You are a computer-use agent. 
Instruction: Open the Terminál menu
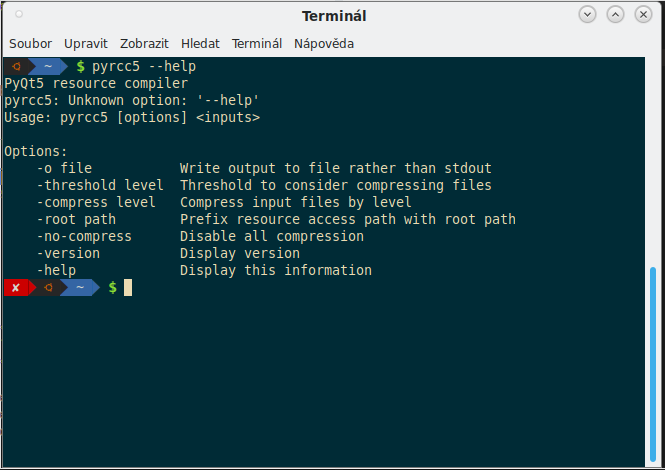[x=257, y=44]
